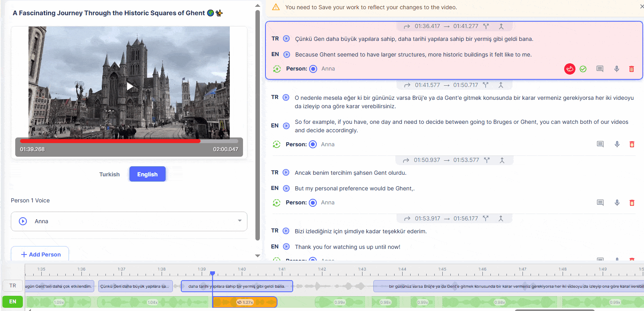Delete the 'Because Ghent seemed' segment

(632, 69)
